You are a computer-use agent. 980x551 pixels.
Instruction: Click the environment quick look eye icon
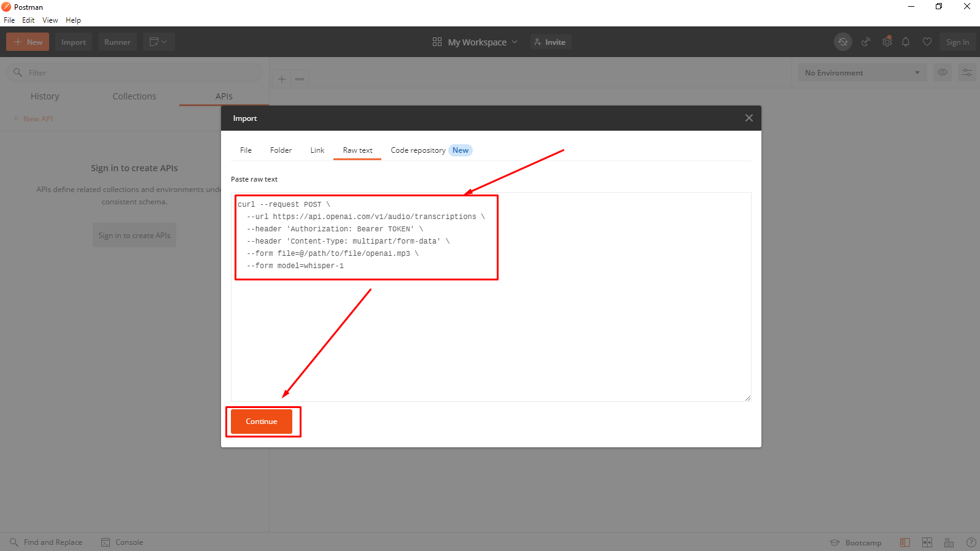(x=943, y=72)
